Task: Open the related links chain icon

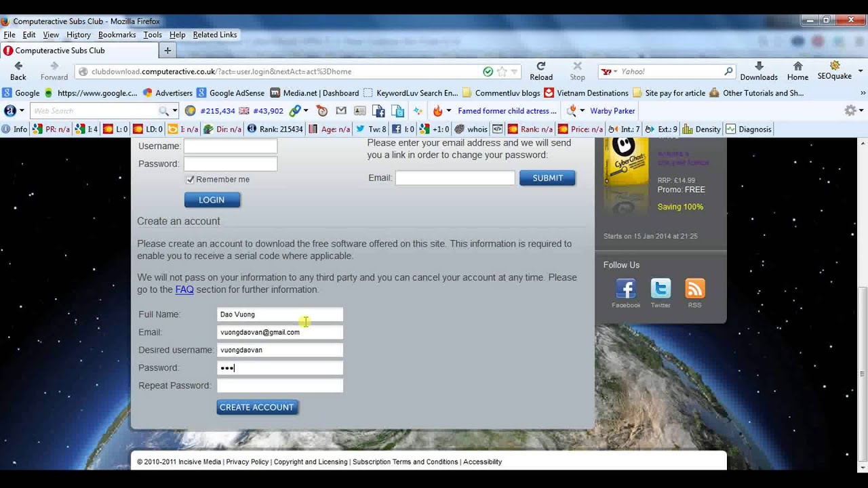Action: (x=295, y=110)
